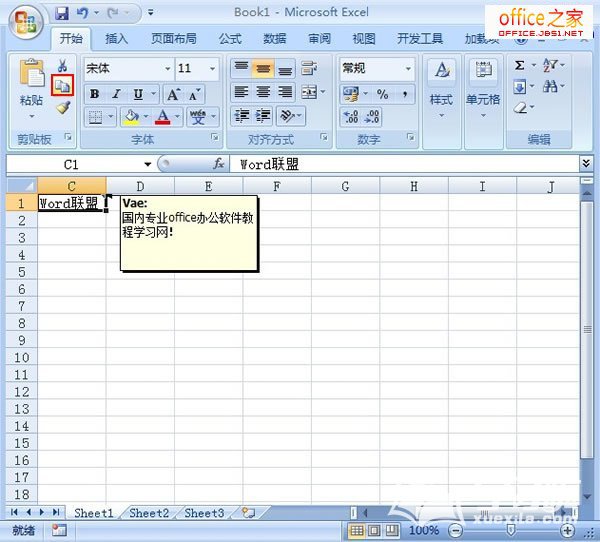This screenshot has height=542, width=600.
Task: Open the font size 11 dropdown
Action: tap(212, 69)
